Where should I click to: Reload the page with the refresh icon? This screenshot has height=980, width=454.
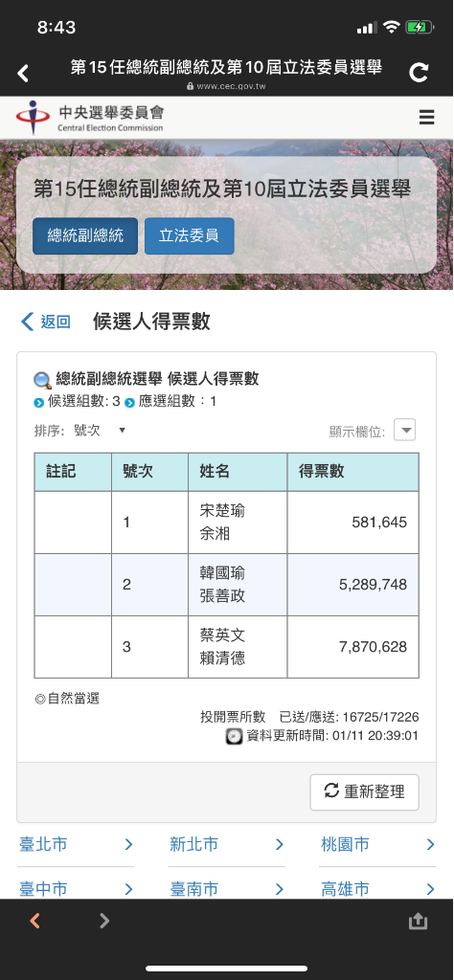[419, 73]
